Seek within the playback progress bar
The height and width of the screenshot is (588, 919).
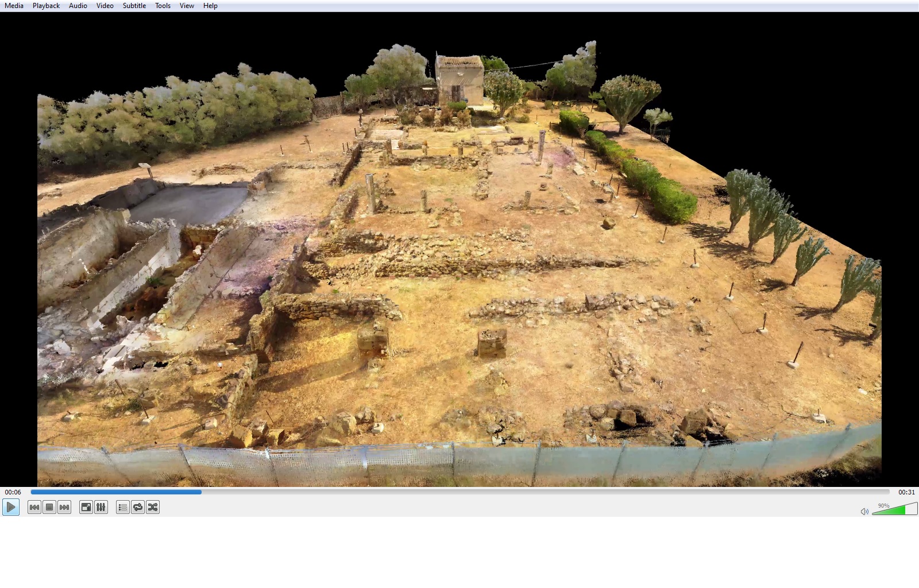coord(459,492)
